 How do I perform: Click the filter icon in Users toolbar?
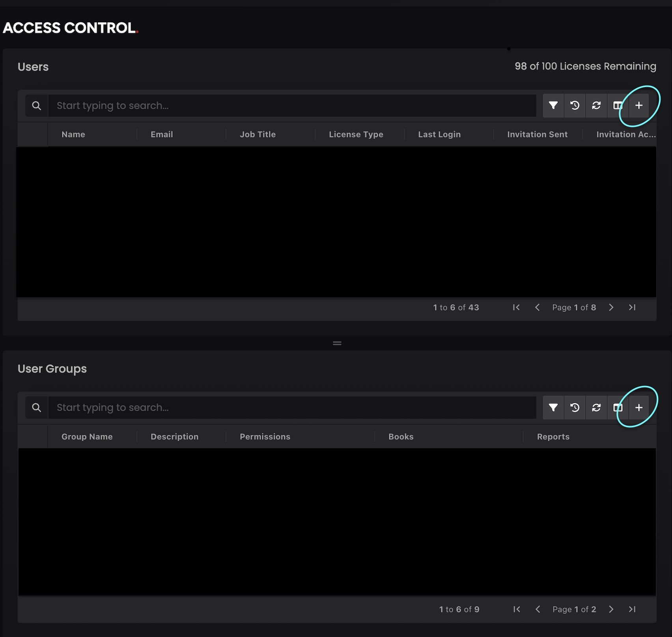(x=553, y=105)
